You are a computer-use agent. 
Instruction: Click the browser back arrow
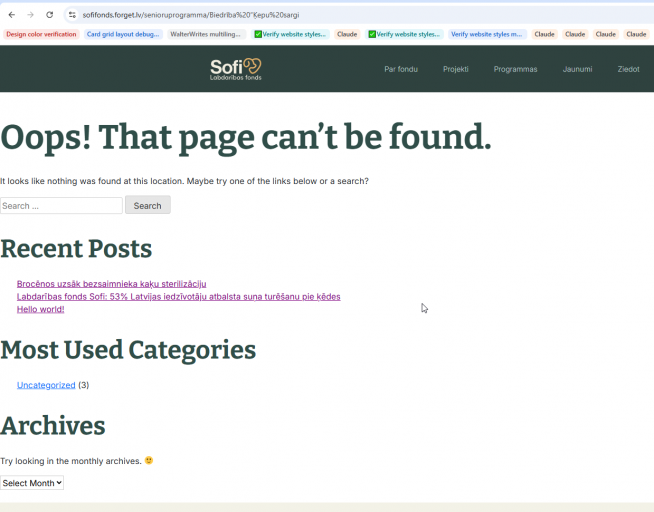[x=12, y=15]
